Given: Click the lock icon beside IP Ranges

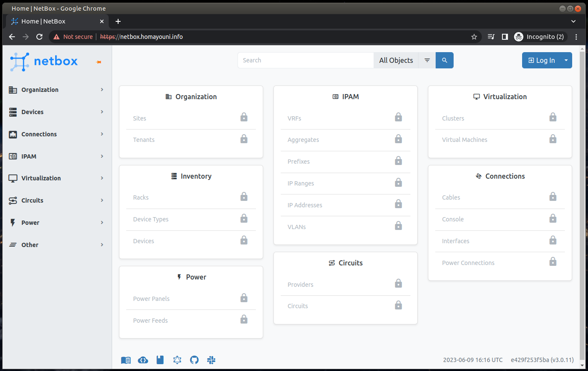Looking at the screenshot, I should (398, 183).
